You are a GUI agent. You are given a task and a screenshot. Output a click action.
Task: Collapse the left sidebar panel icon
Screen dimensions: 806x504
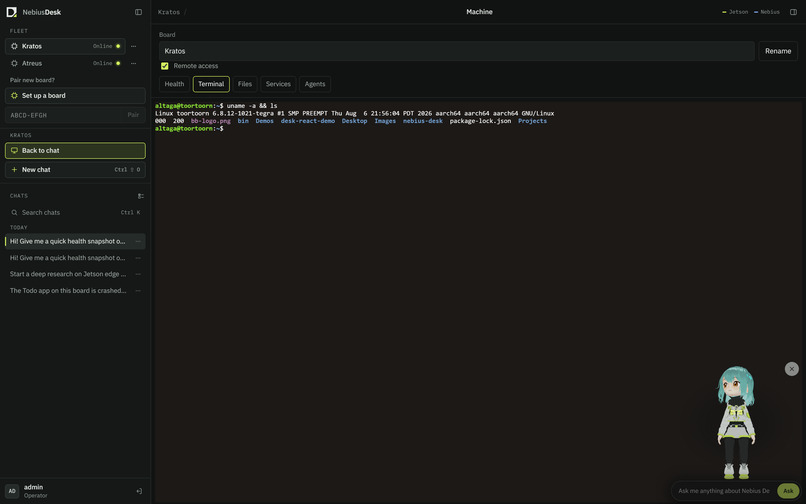pyautogui.click(x=138, y=12)
